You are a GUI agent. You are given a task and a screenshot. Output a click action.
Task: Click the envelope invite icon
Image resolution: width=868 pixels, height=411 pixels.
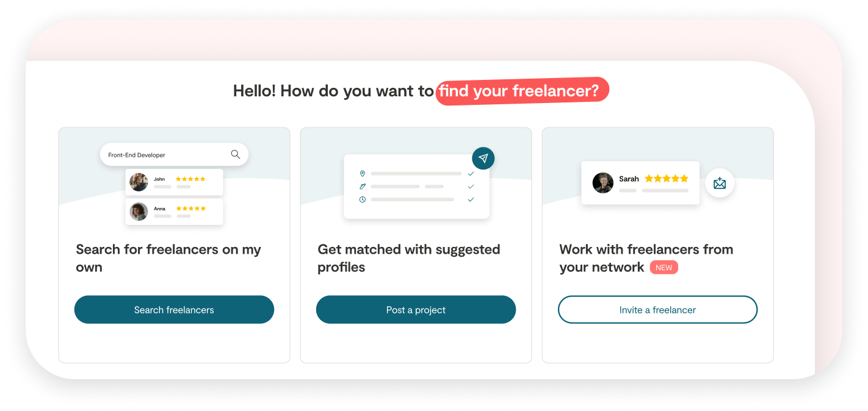720,183
